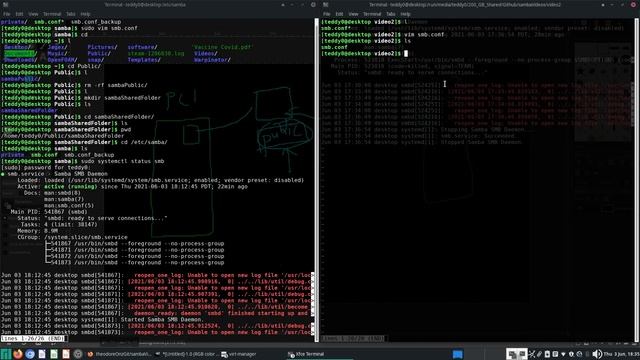Open File menu in left terminal

point(7,14)
